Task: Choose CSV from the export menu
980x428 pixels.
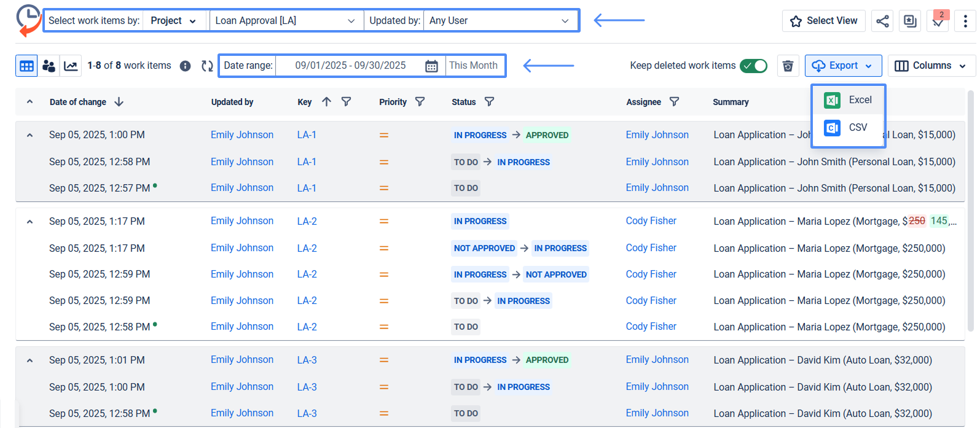Action: pyautogui.click(x=849, y=128)
